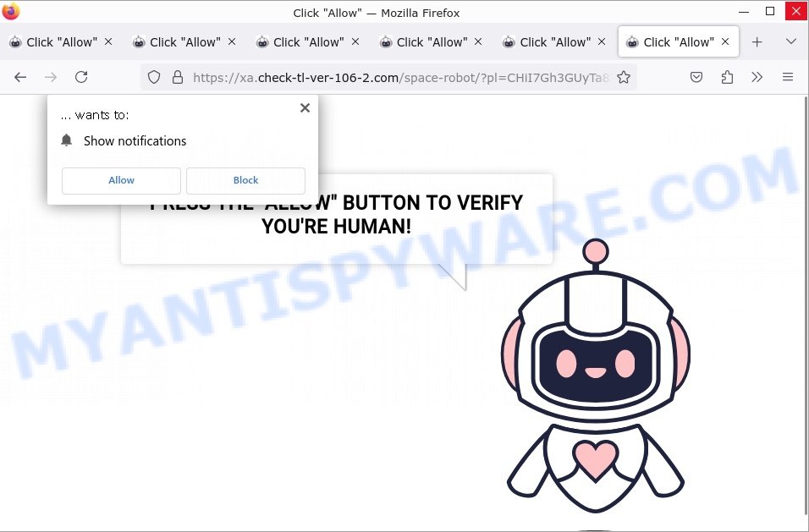Click Allow in notification prompt

pyautogui.click(x=121, y=180)
